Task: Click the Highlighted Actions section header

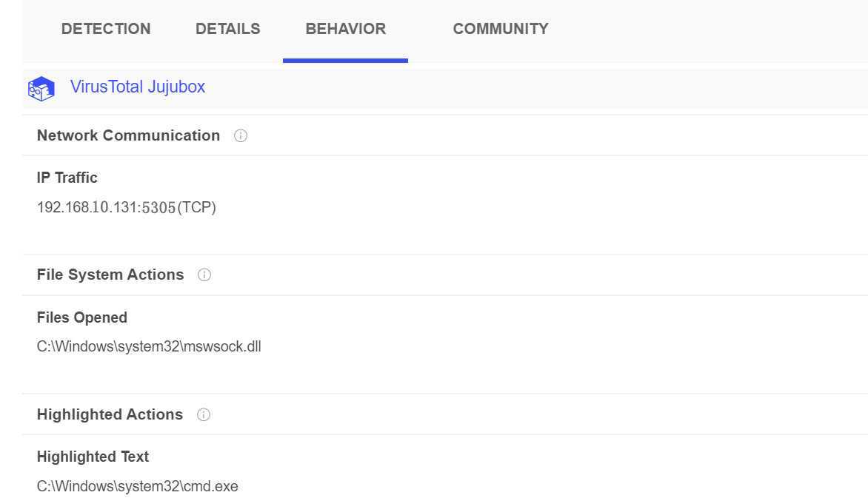Action: pyautogui.click(x=110, y=414)
